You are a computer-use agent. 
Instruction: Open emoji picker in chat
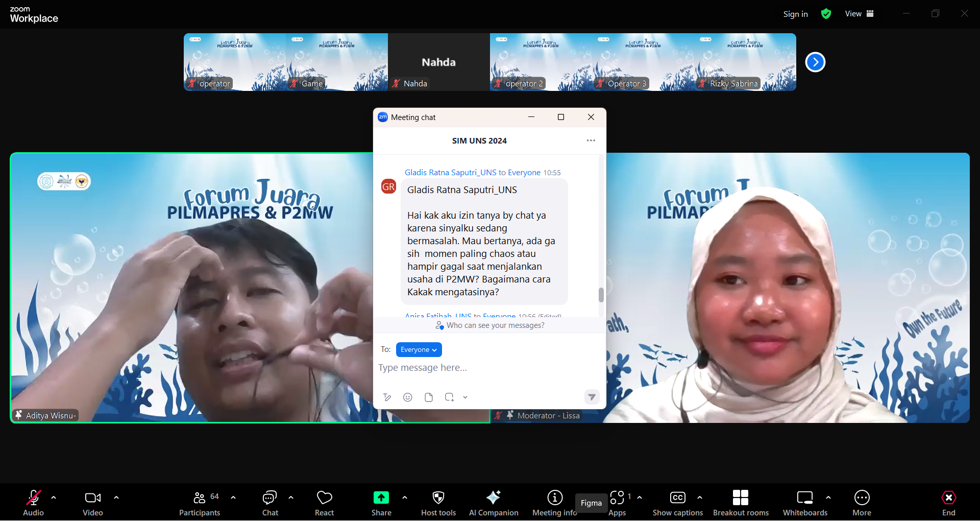(408, 397)
